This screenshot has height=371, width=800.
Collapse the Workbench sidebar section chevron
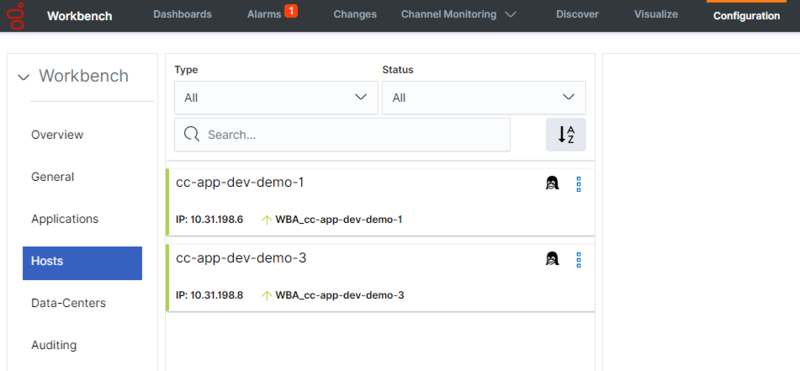pos(23,78)
